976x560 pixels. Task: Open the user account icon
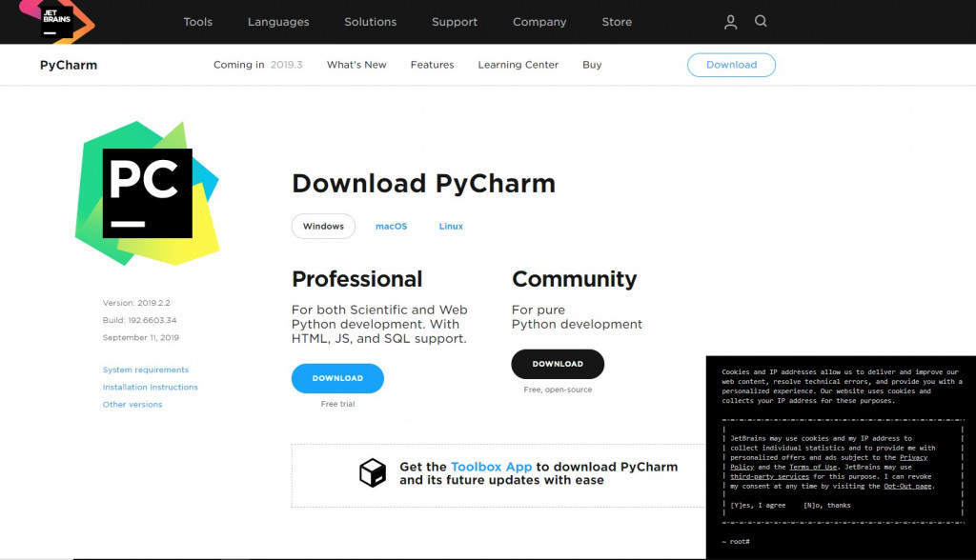click(731, 22)
